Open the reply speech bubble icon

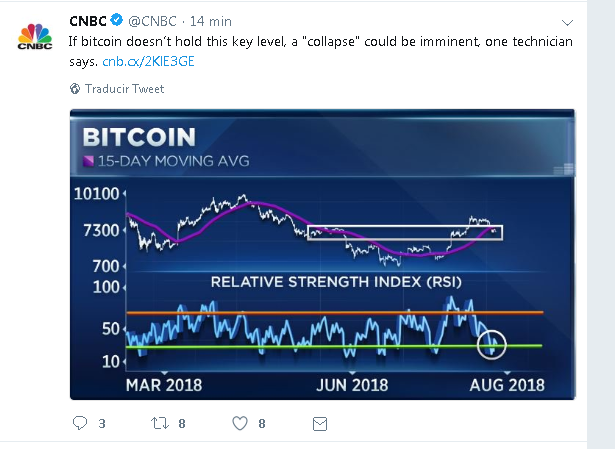point(80,423)
